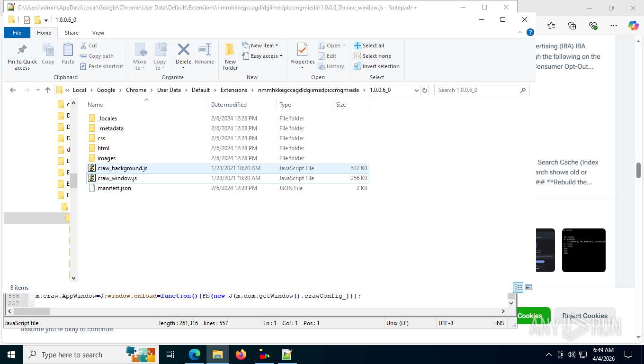Click the Edge favorites star icon
Viewport: 644px width, 364px height.
point(551,26)
